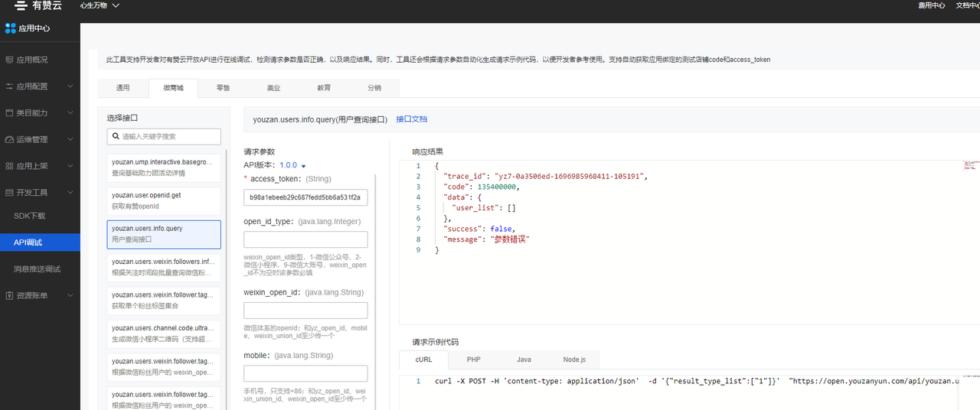
Task: Open the 心生万物 account dropdown
Action: pyautogui.click(x=100, y=5)
